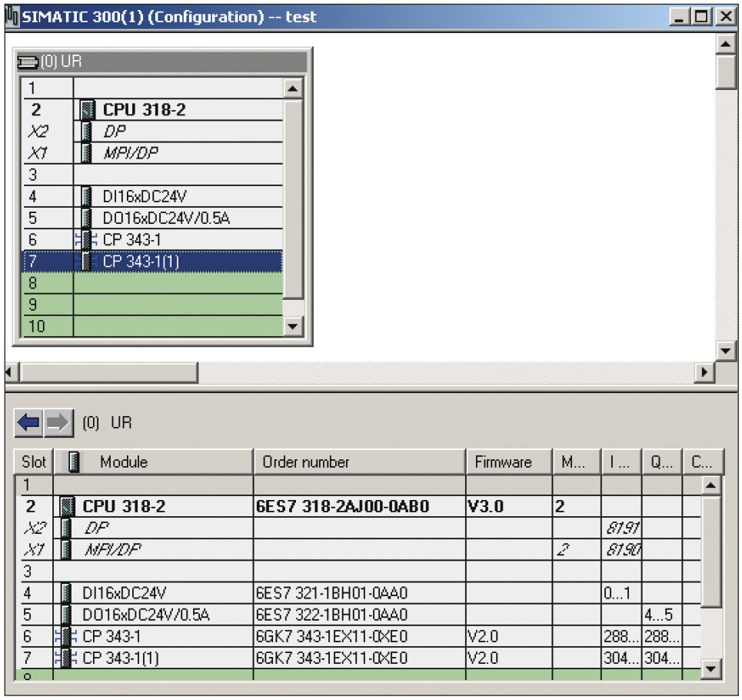Image resolution: width=742 pixels, height=700 pixels.
Task: Select the DI16xDC24V label in rack slot 4
Action: [x=145, y=196]
